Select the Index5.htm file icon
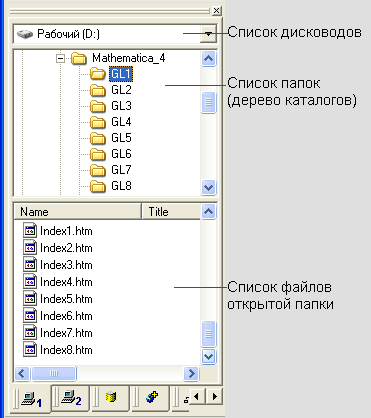The width and height of the screenshot is (371, 418). 30,299
